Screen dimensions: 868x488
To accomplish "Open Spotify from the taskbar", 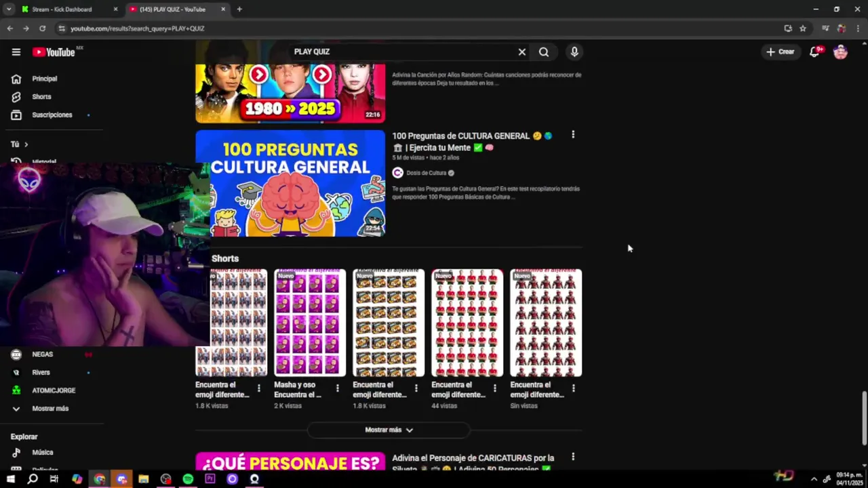I will (188, 479).
